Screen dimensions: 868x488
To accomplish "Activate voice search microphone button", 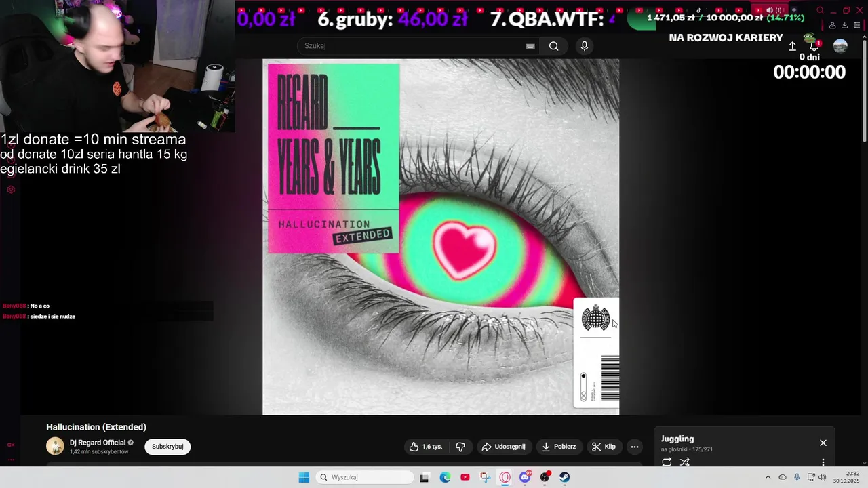I will coord(585,46).
